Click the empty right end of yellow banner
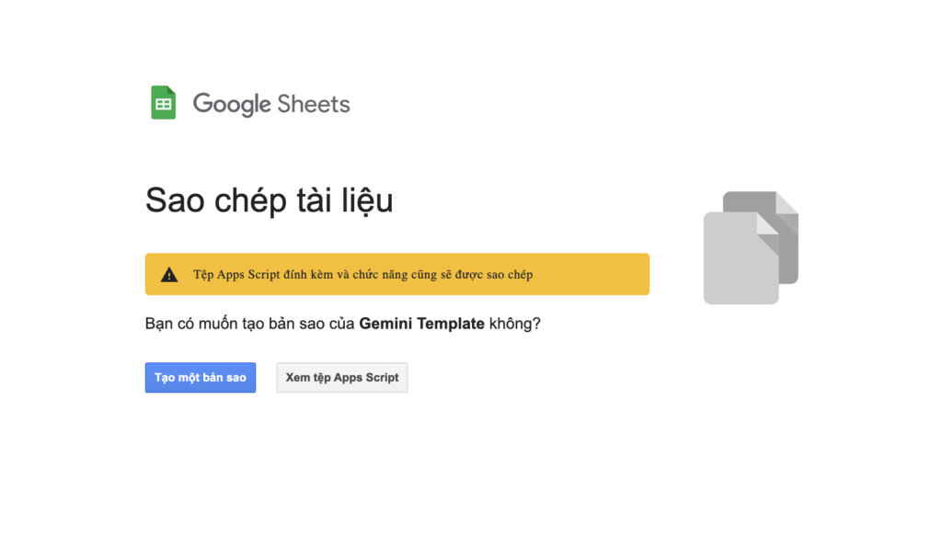Screen dimensions: 942x560 click(x=592, y=274)
